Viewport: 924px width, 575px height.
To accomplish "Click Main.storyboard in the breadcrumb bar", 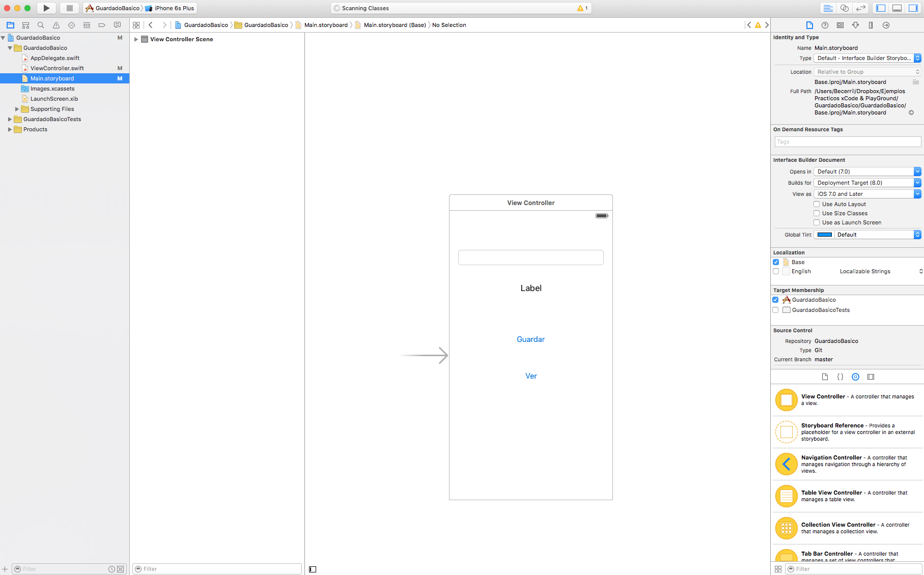I will pos(326,25).
